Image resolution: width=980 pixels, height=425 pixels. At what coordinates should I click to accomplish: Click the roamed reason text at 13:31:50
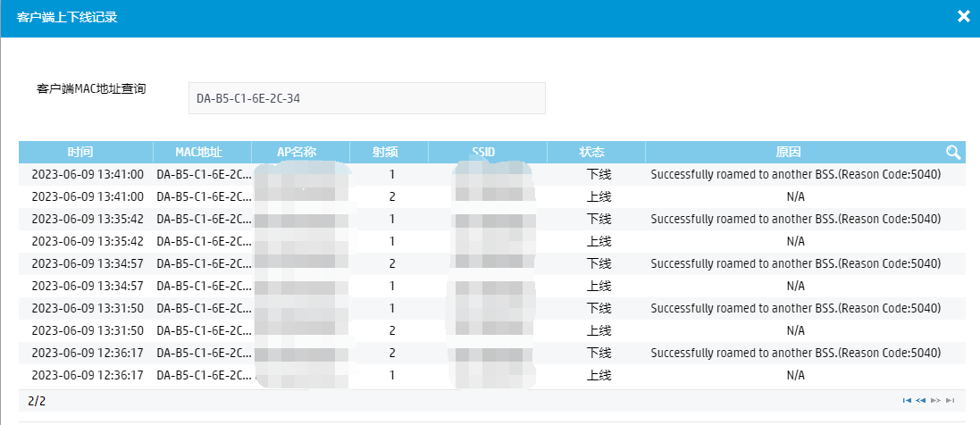pos(795,308)
